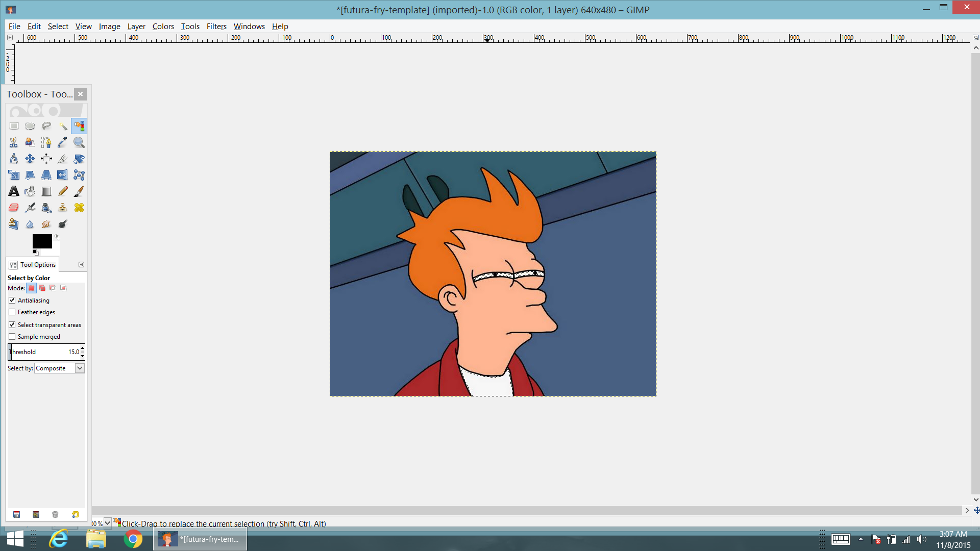Open the foreground color black swatch

pyautogui.click(x=42, y=241)
